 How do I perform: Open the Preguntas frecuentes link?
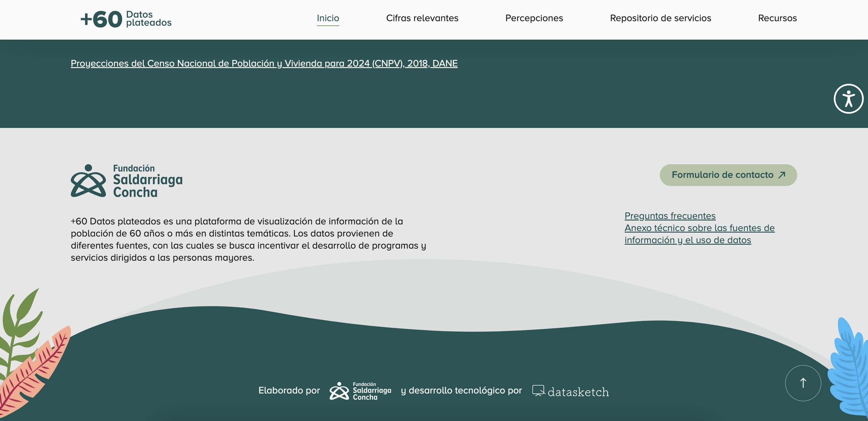[x=670, y=216]
